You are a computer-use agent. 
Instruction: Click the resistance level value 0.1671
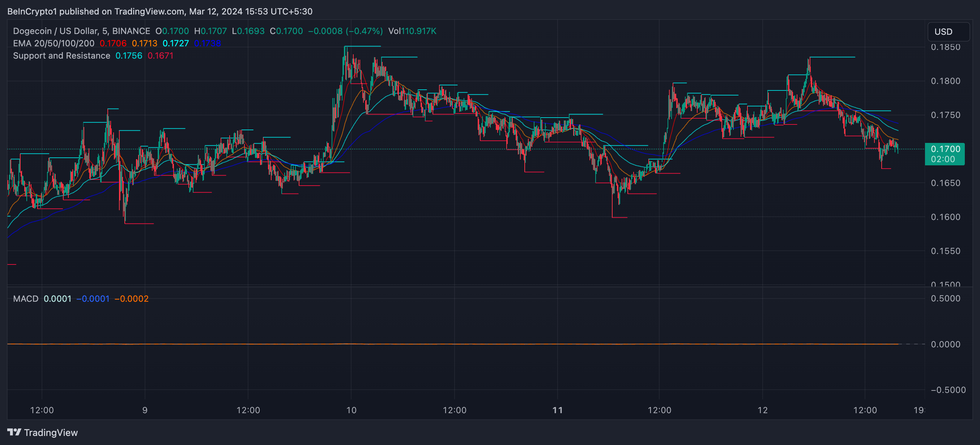click(160, 56)
